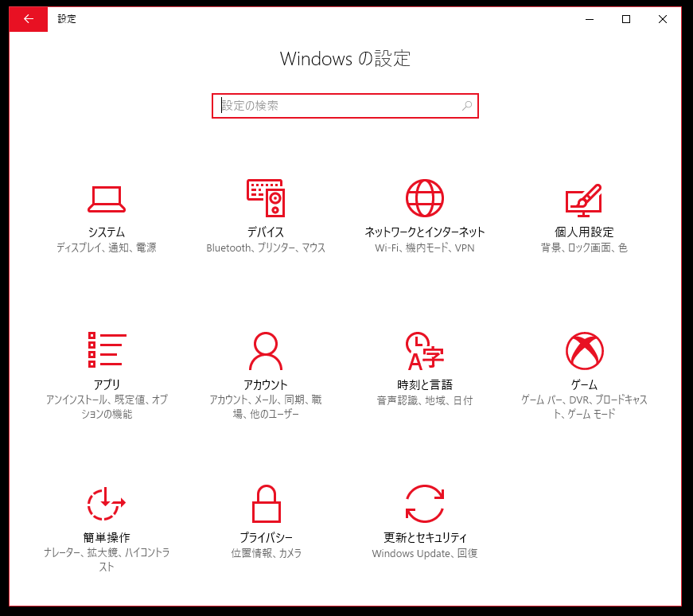Open the デバイス keyboard and speaker icon
The height and width of the screenshot is (616, 693).
coord(266,198)
